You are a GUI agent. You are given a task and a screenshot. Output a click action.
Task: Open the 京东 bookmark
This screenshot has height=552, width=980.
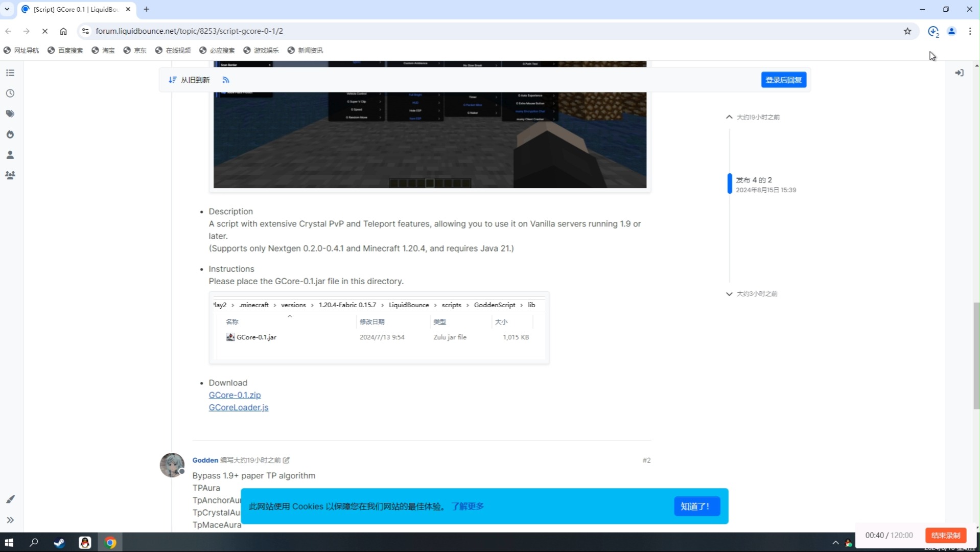tap(135, 50)
